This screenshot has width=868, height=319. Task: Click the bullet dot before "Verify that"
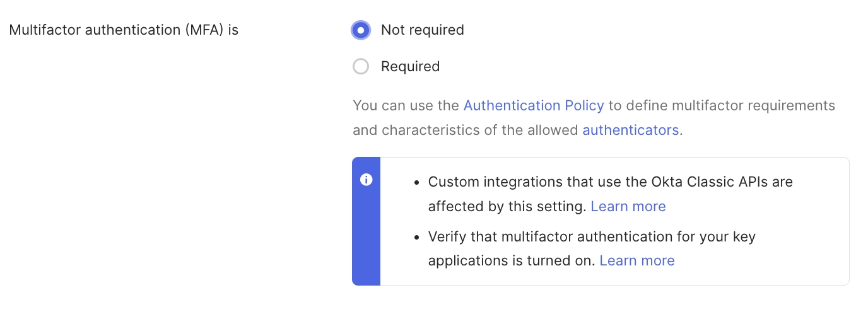[x=416, y=238]
